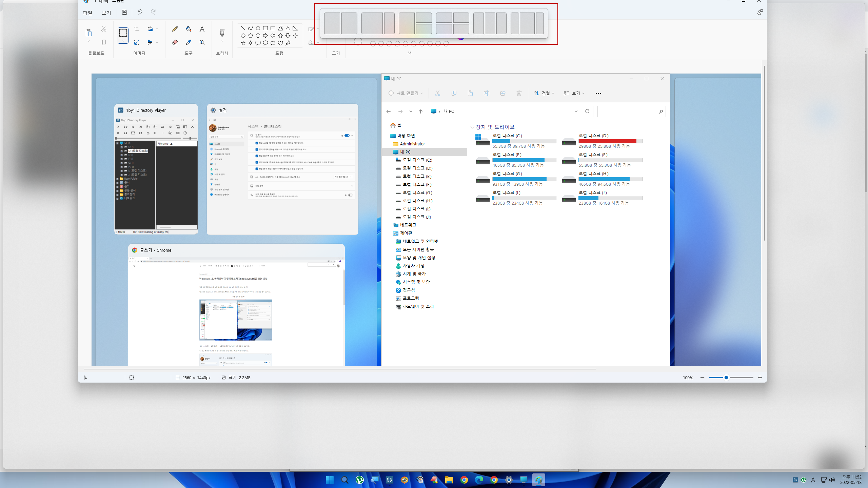
Task: Select the Pencil tool
Action: pyautogui.click(x=175, y=29)
